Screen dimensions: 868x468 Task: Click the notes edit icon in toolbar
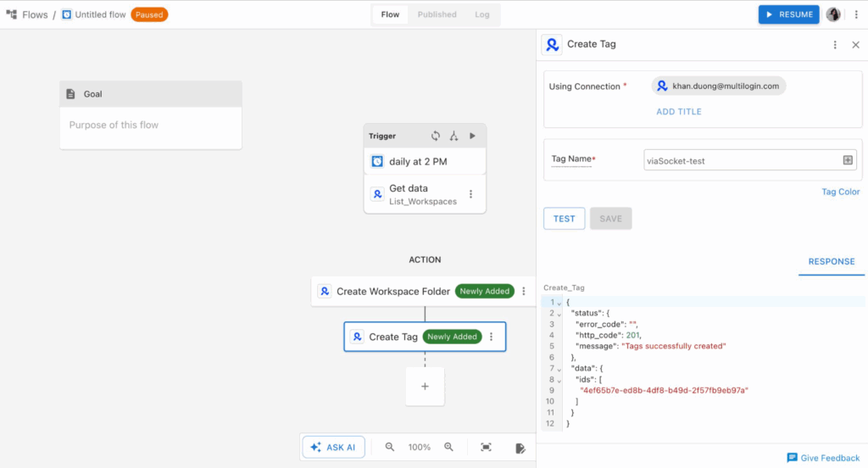pos(520,448)
